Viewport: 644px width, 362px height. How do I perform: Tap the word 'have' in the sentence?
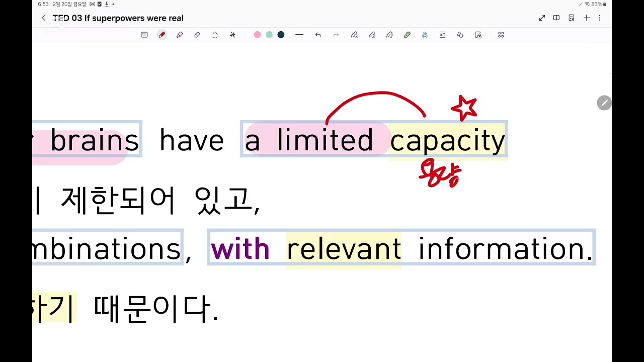(192, 140)
